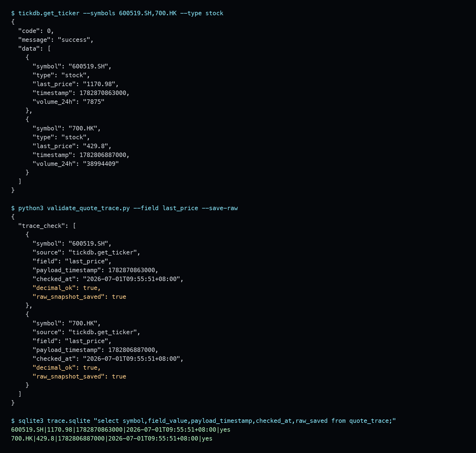
Task: Click "timestamp": 1782806887000 in get_ticker data
Action: [x=81, y=155]
